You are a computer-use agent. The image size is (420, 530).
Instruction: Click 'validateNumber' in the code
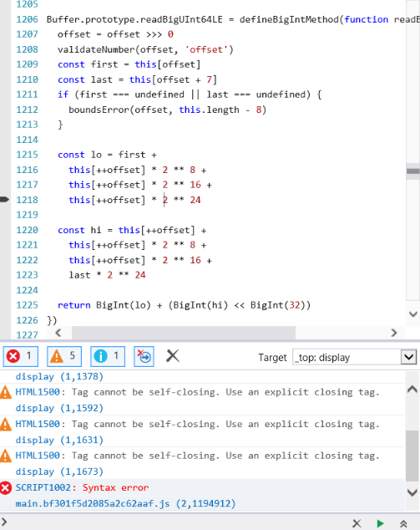[x=96, y=49]
